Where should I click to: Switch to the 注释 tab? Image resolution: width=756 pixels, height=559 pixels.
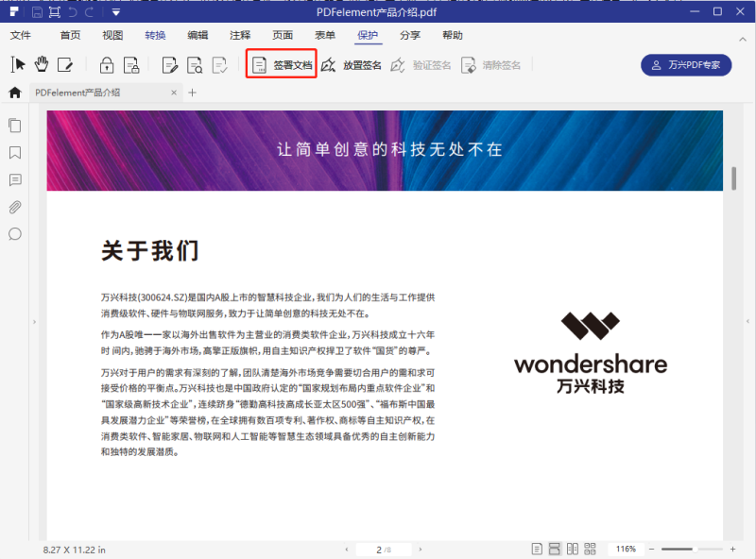click(x=241, y=34)
